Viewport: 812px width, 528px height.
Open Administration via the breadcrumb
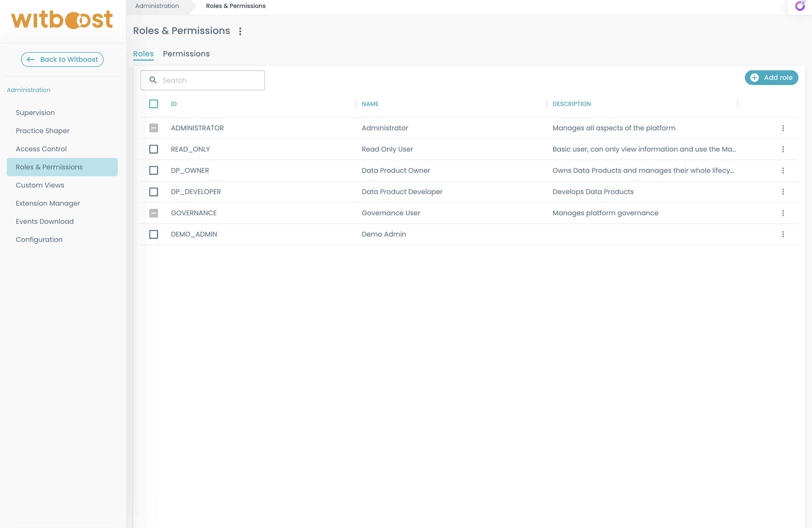(157, 6)
